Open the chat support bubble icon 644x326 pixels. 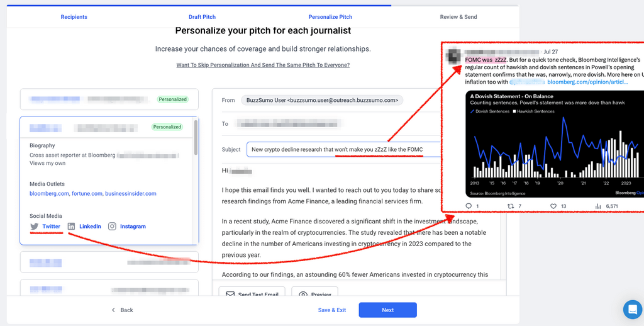631,309
